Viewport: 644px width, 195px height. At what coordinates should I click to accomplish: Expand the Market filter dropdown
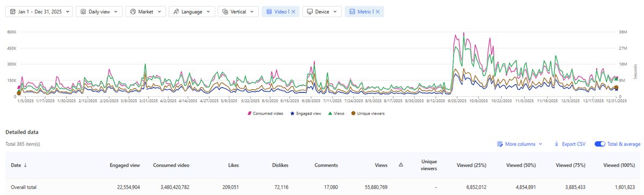145,11
